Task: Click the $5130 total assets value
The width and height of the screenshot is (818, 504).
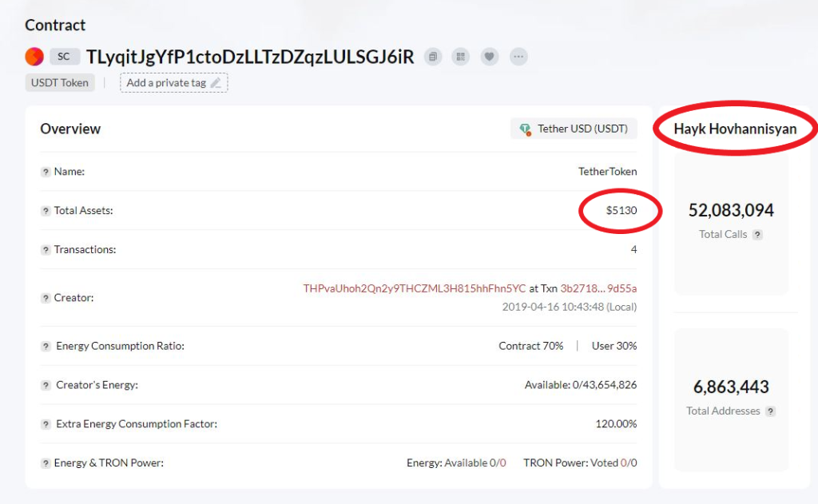Action: 621,210
